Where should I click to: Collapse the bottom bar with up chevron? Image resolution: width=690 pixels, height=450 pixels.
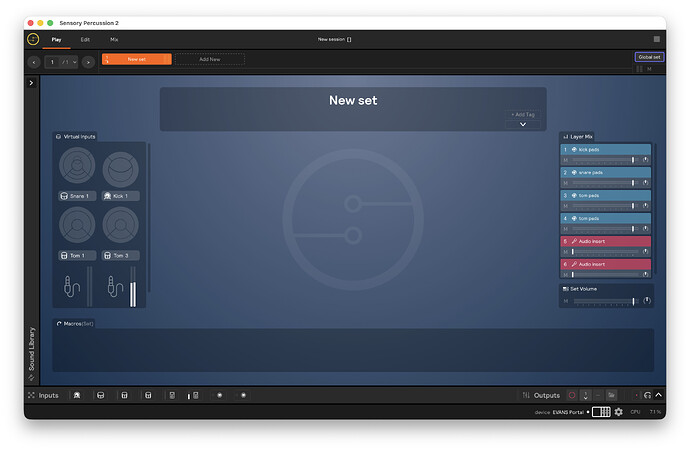point(657,395)
